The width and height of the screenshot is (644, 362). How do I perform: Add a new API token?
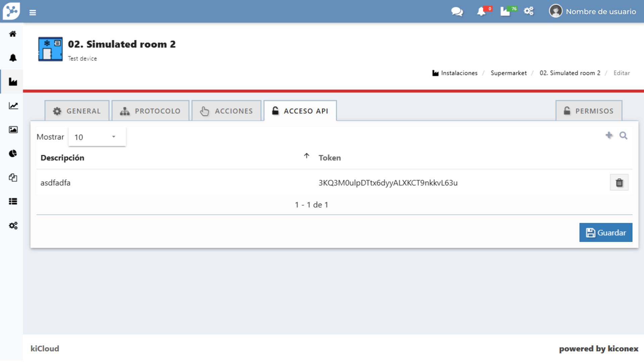click(609, 135)
